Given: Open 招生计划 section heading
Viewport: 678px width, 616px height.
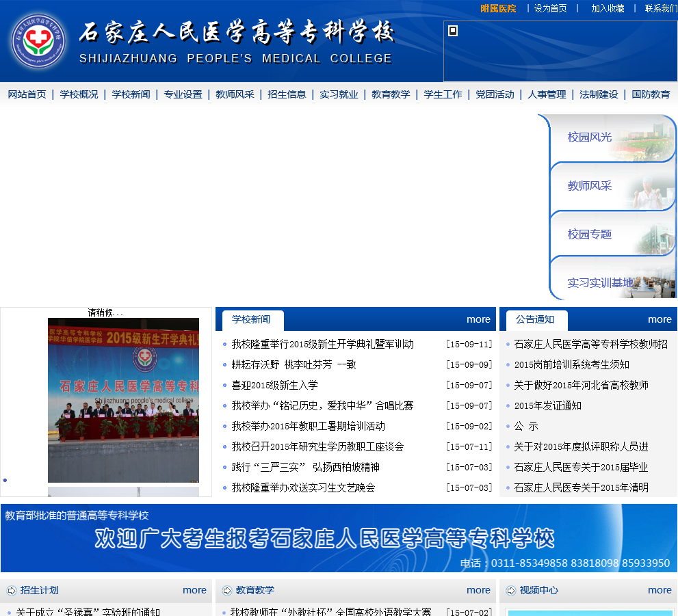Looking at the screenshot, I should (x=40, y=591).
